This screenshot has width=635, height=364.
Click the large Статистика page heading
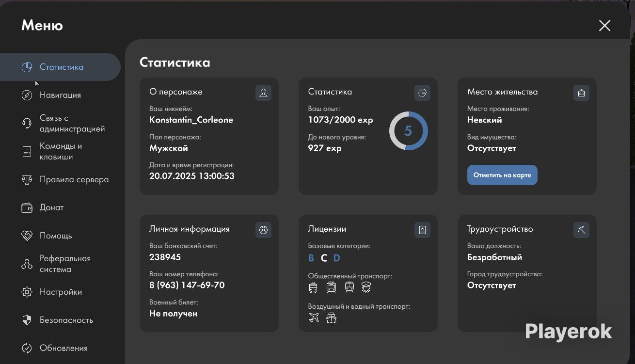175,62
